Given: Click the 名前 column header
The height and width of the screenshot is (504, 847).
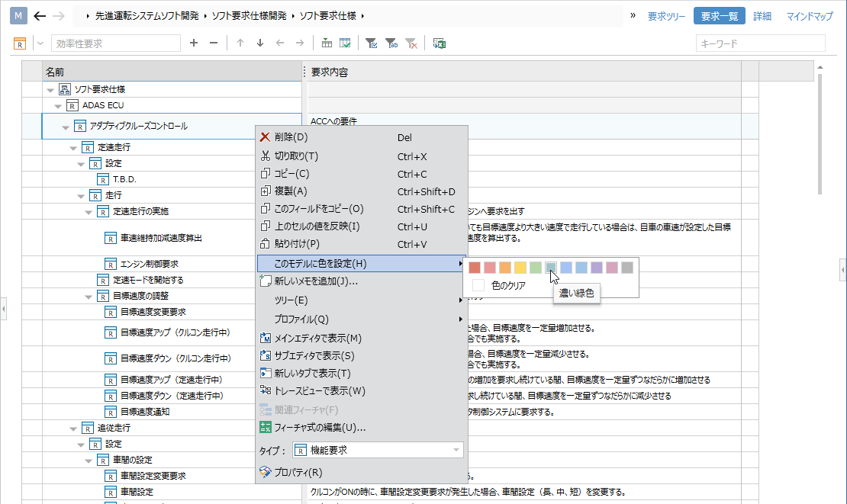Looking at the screenshot, I should tap(172, 72).
